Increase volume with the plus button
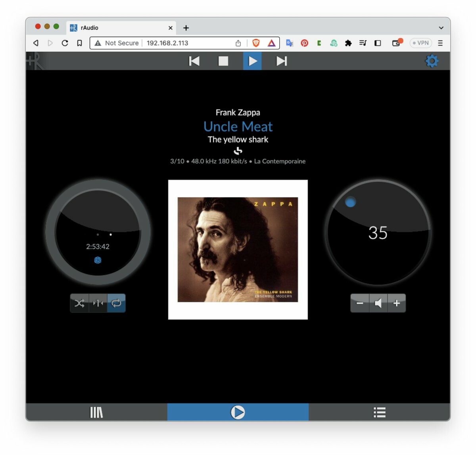Screen dimensions: 476x455 click(396, 303)
